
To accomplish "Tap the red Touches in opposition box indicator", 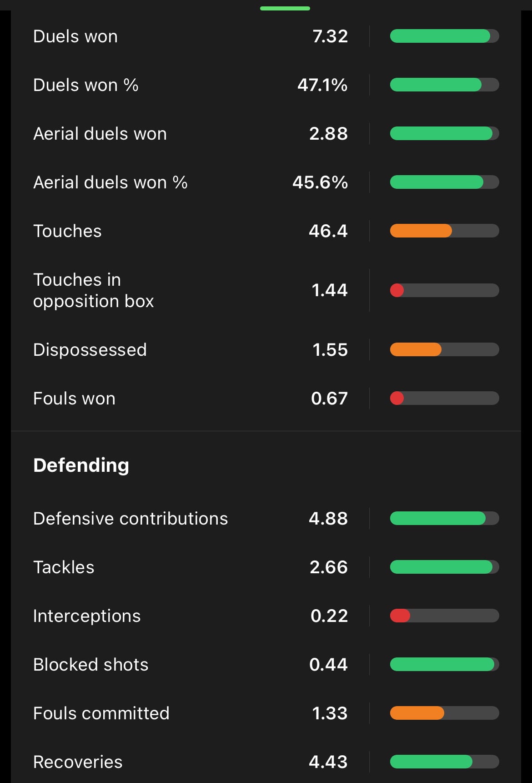I will click(x=397, y=290).
